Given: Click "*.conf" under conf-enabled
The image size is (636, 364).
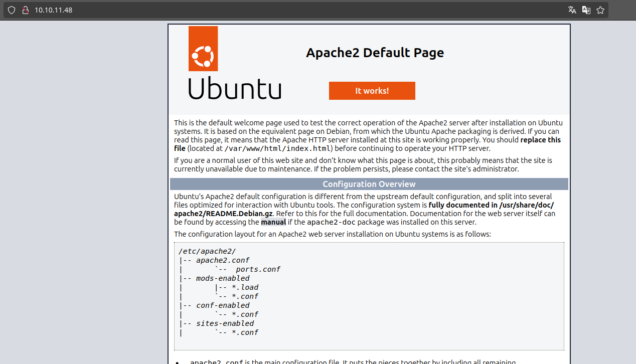Looking at the screenshot, I should (245, 314).
